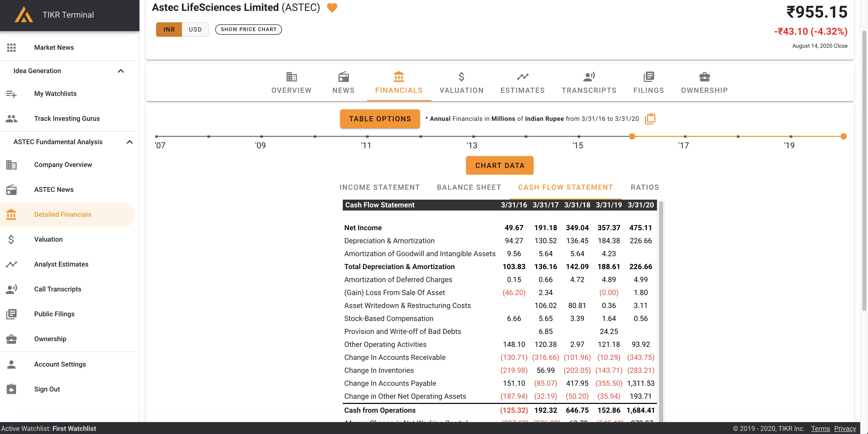Click the Call Transcripts speaker icon

coord(11,289)
